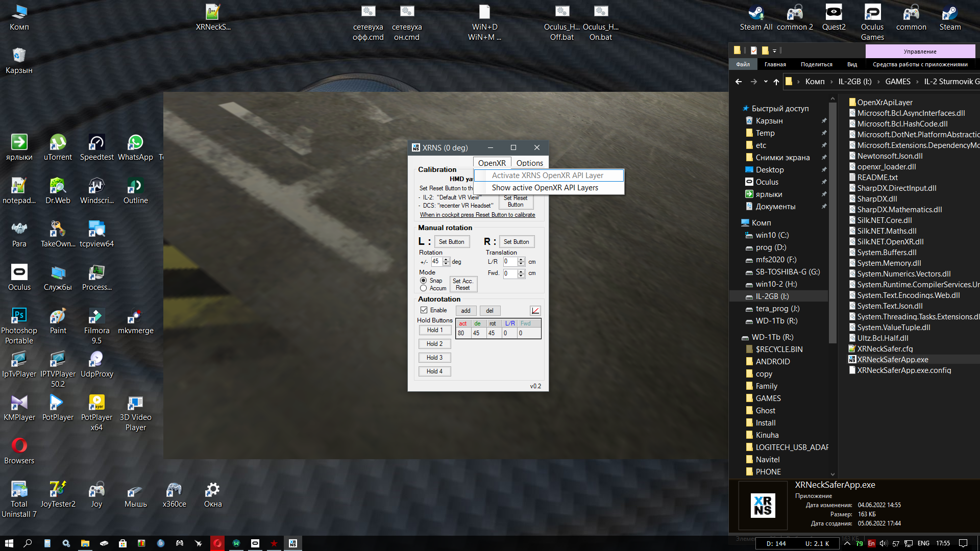Select the Accum rotation mode

[423, 288]
